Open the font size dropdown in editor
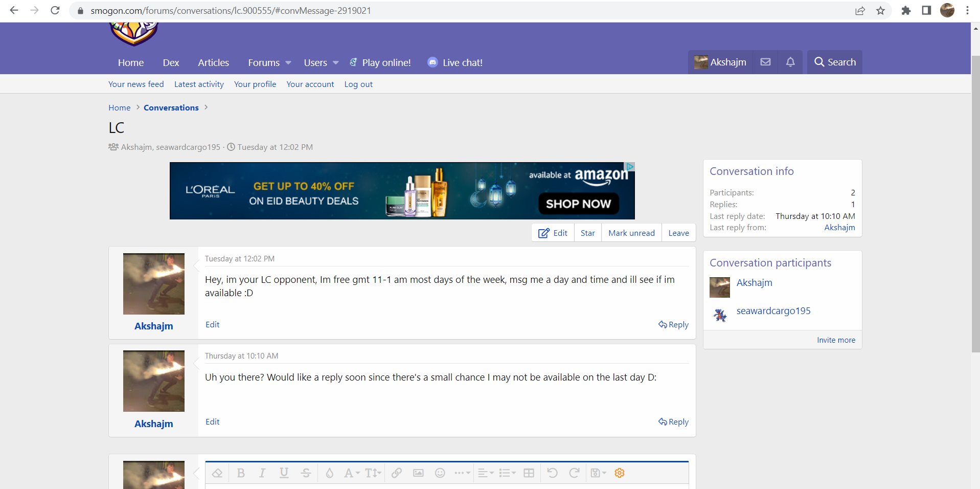980x489 pixels. click(x=373, y=473)
